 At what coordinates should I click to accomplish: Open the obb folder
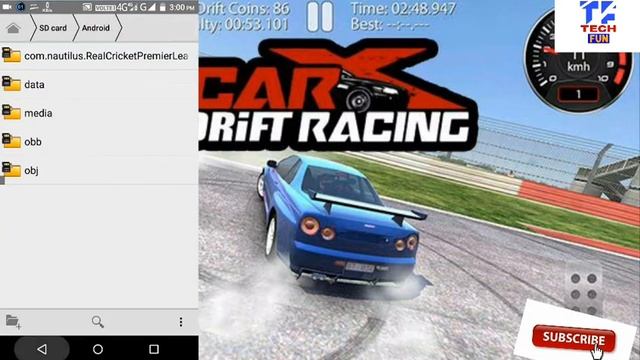pos(99,142)
